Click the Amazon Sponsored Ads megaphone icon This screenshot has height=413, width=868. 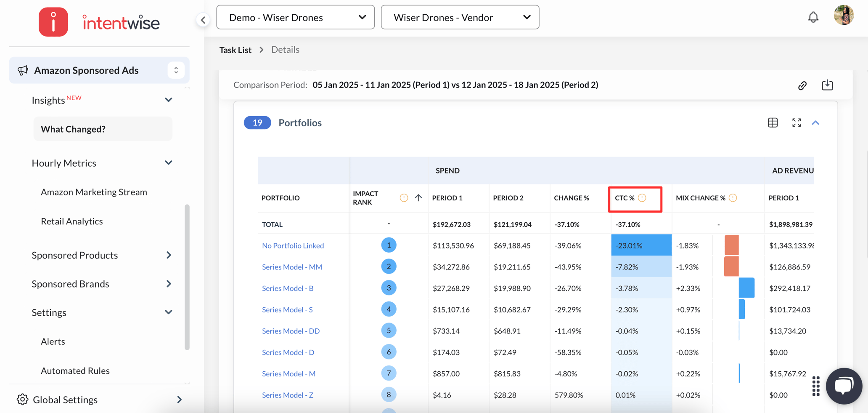tap(23, 70)
